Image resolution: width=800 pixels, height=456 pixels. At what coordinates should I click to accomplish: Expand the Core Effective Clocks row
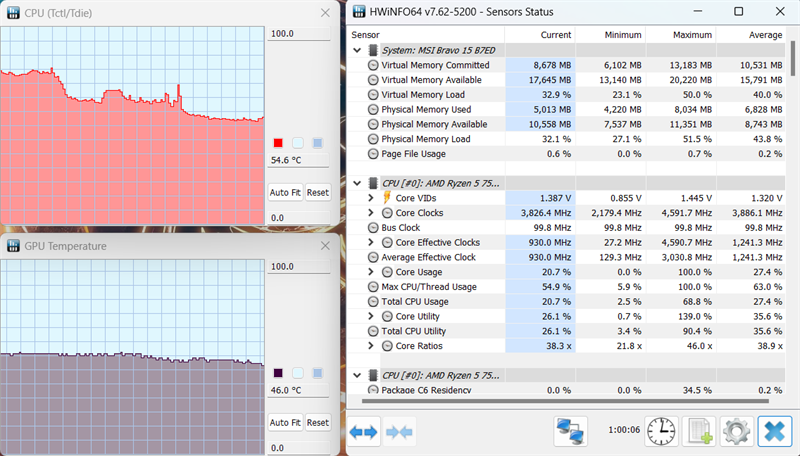point(371,242)
